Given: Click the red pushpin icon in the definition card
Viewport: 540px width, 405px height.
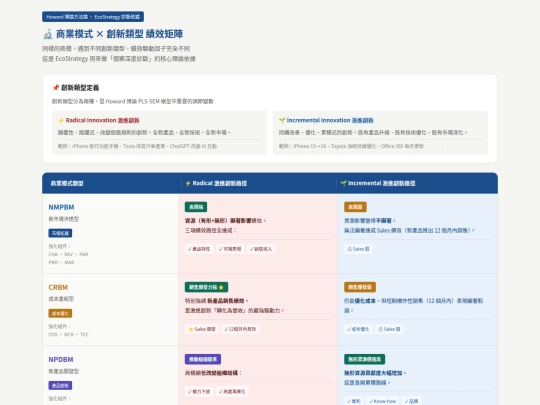Looking at the screenshot, I should click(55, 87).
